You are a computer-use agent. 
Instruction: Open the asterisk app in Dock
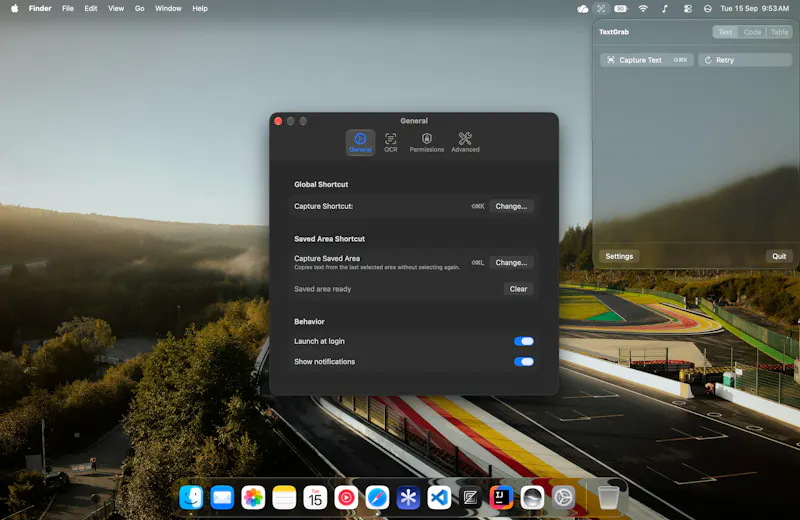point(408,498)
